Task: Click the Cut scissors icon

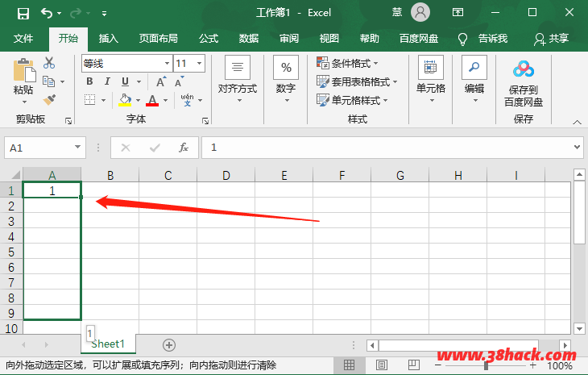Action: coord(49,63)
